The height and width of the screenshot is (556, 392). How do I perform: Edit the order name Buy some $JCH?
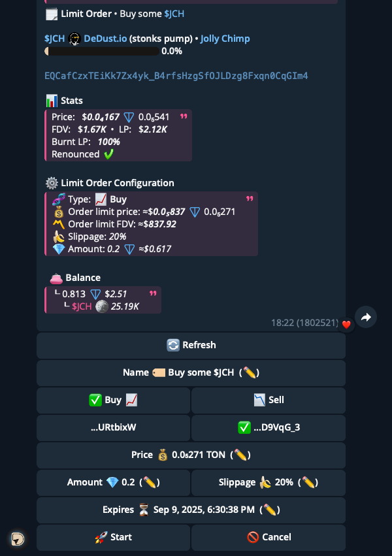click(191, 373)
